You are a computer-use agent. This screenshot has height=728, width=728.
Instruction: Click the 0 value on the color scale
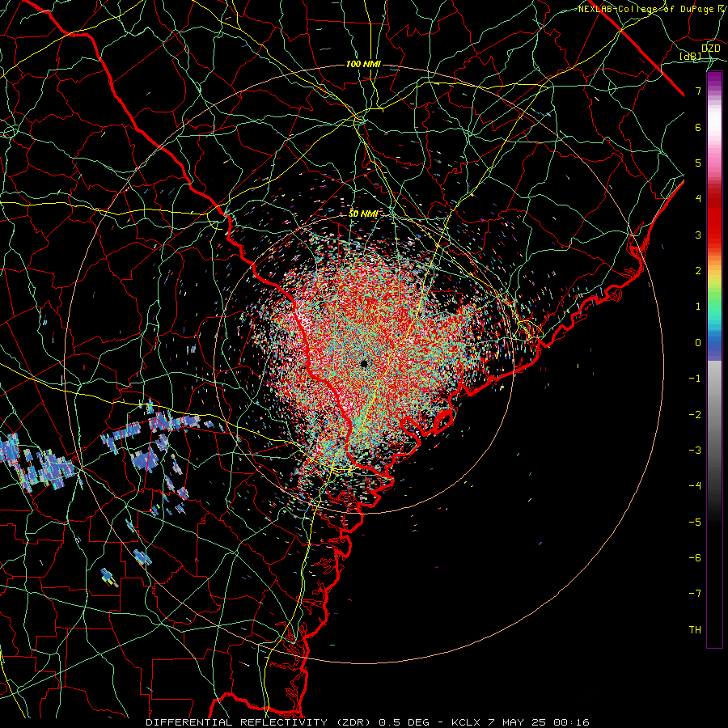point(698,343)
